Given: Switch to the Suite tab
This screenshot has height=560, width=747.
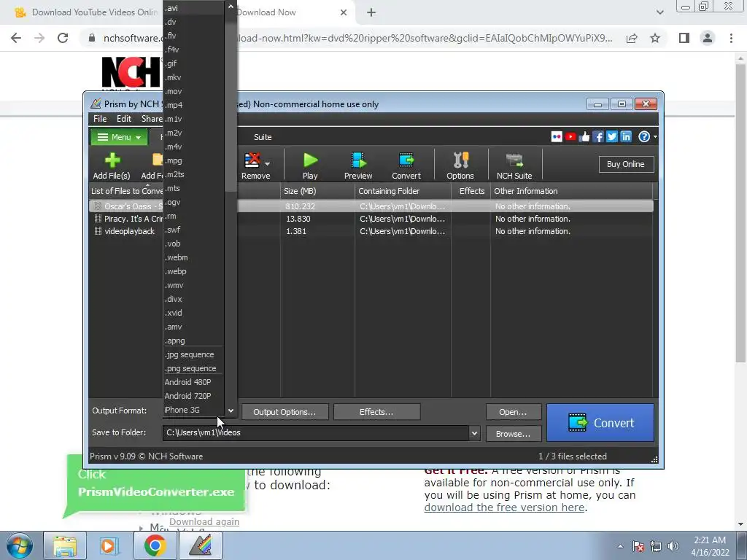Looking at the screenshot, I should click(x=263, y=137).
